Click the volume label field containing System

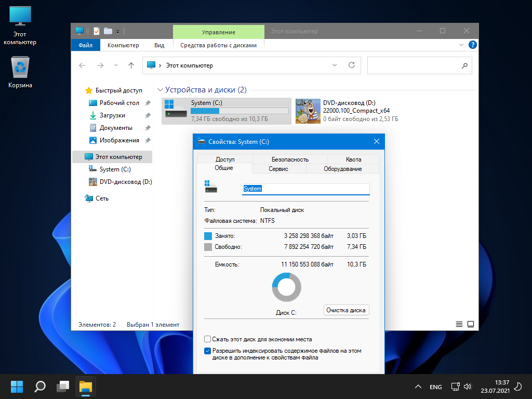click(x=305, y=189)
